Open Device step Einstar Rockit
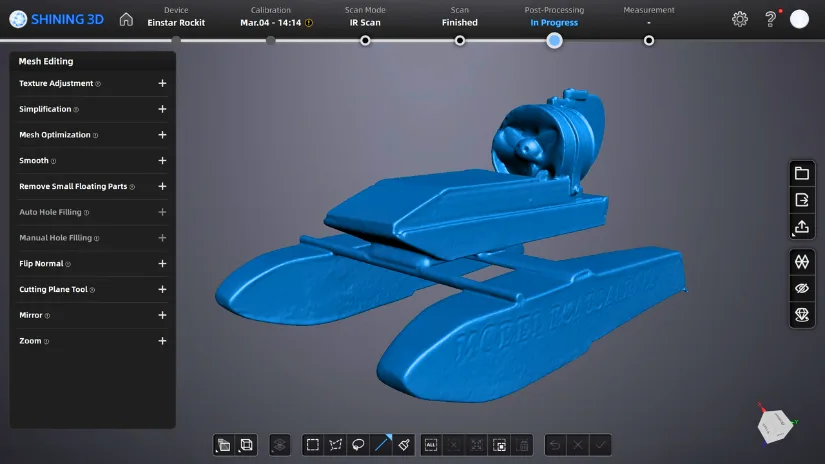This screenshot has width=825, height=464. click(176, 16)
